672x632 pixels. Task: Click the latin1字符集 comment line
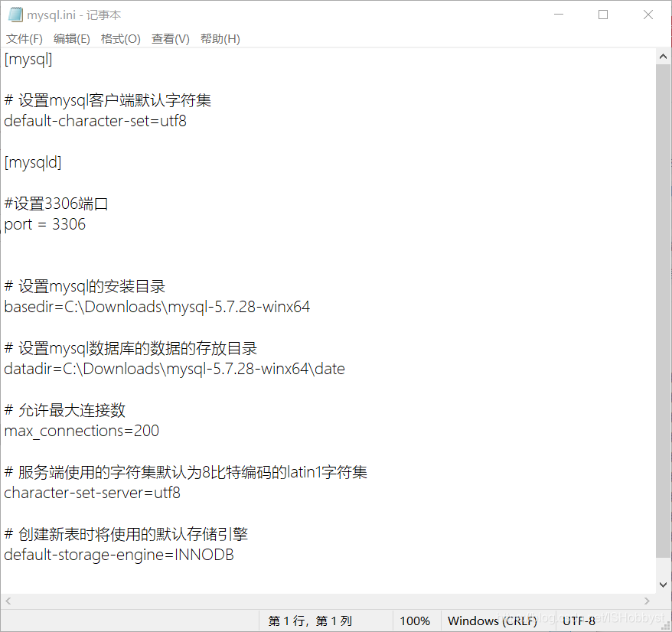(185, 472)
